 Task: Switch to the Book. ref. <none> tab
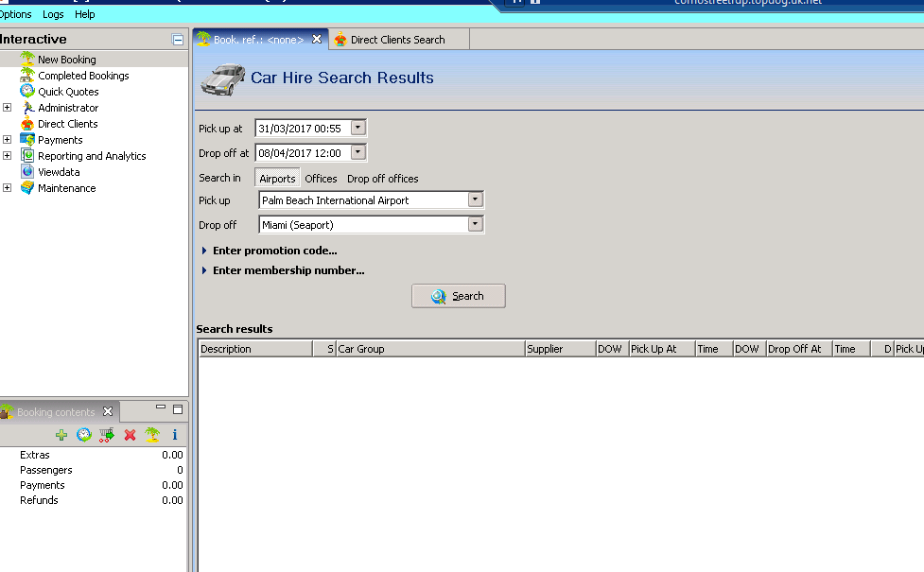(258, 40)
